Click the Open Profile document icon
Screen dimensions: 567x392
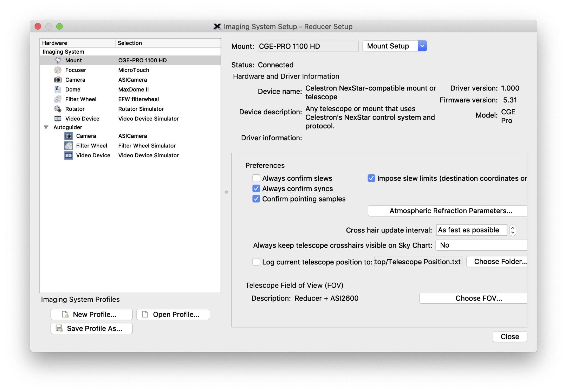[145, 314]
